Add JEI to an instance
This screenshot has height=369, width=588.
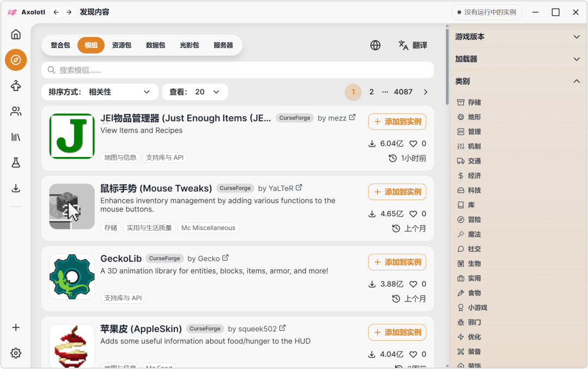[x=397, y=122]
